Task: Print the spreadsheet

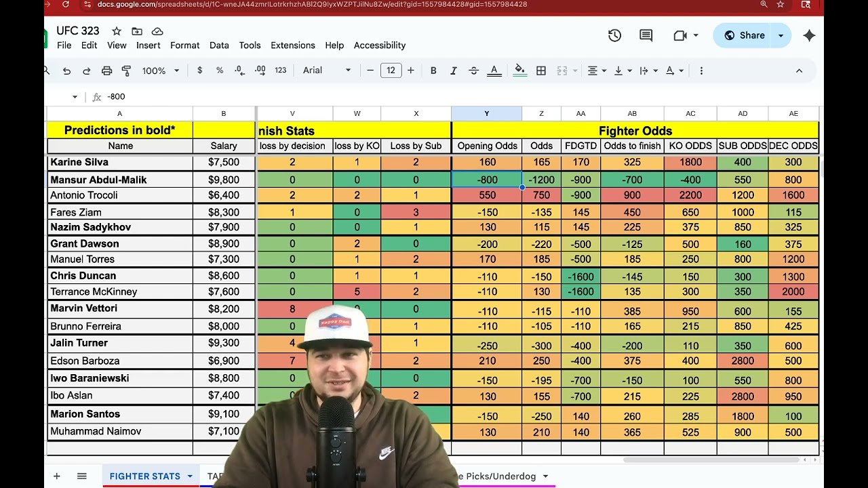Action: [106, 70]
